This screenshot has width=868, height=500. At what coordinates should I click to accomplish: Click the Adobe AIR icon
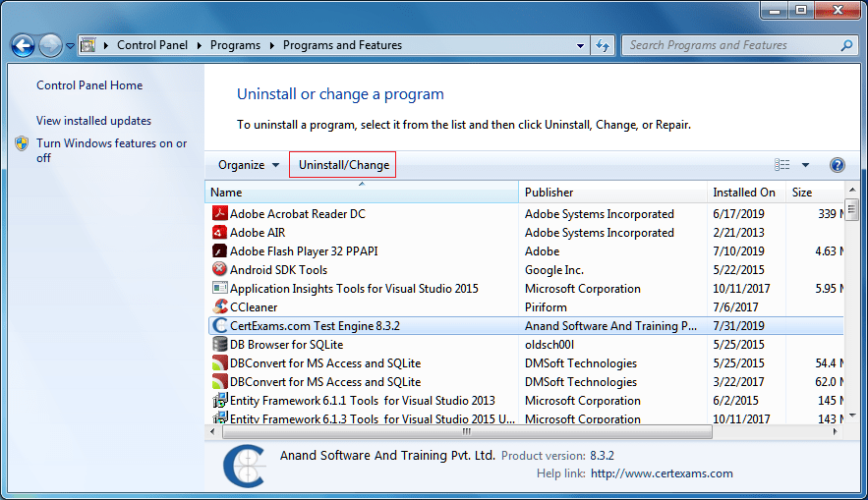coord(220,232)
